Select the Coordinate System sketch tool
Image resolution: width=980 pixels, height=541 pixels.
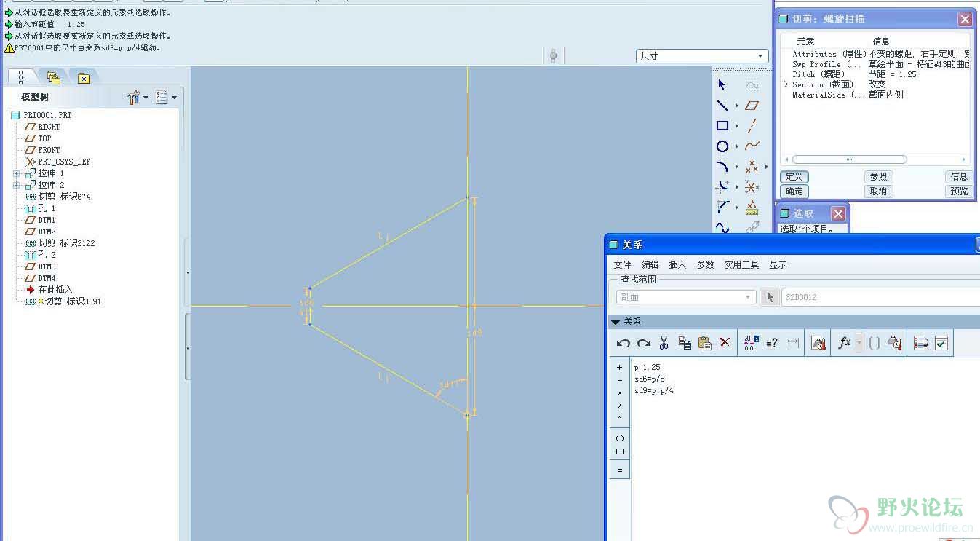click(752, 187)
